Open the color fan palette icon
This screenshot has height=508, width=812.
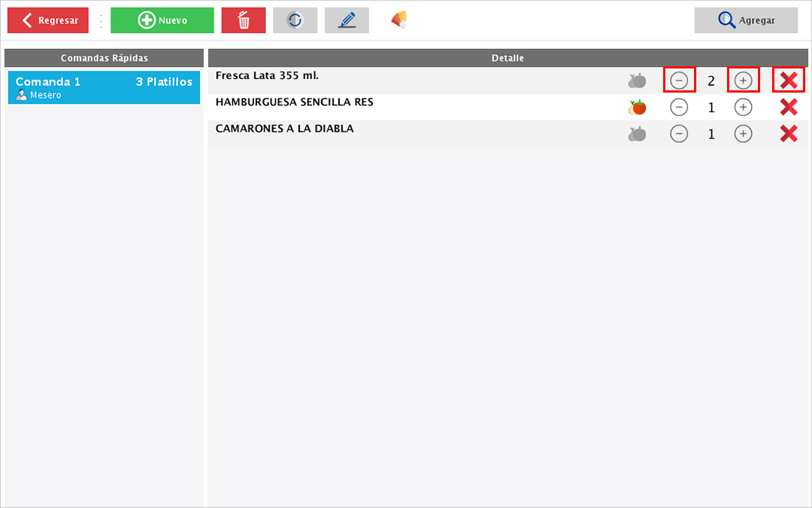[398, 21]
